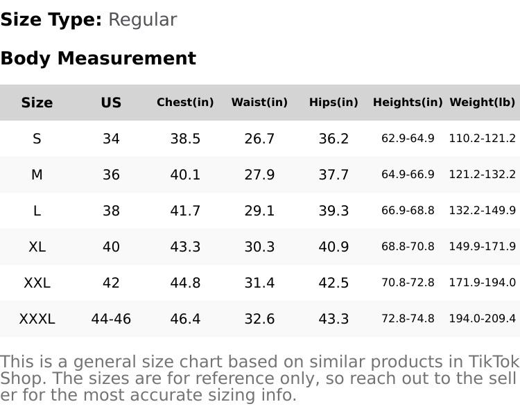Click the US column header
The height and width of the screenshot is (420, 520).
coord(111,103)
